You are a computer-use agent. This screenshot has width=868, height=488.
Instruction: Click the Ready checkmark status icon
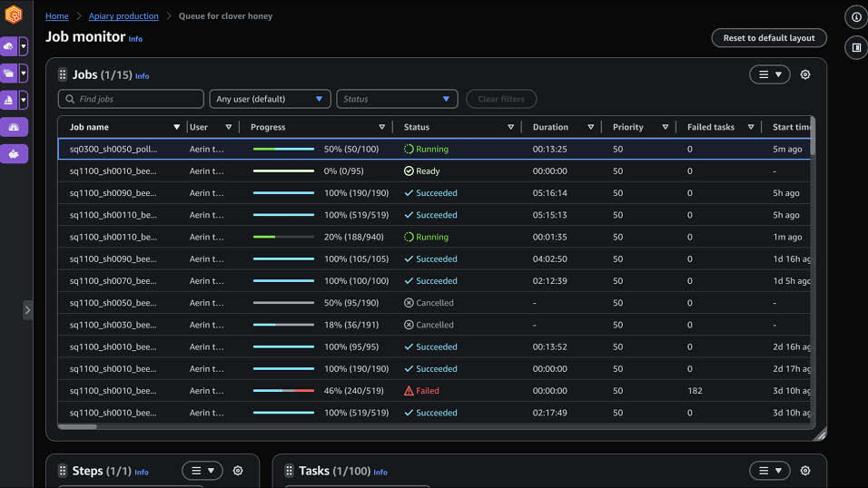pos(409,171)
